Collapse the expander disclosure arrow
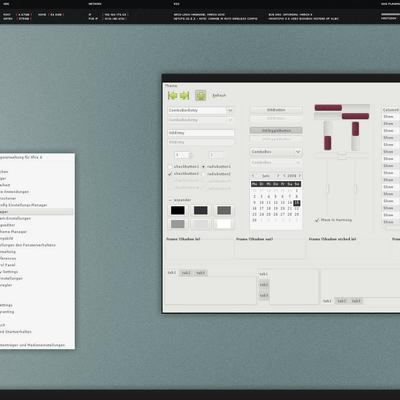The height and width of the screenshot is (400, 400). pyautogui.click(x=170, y=200)
